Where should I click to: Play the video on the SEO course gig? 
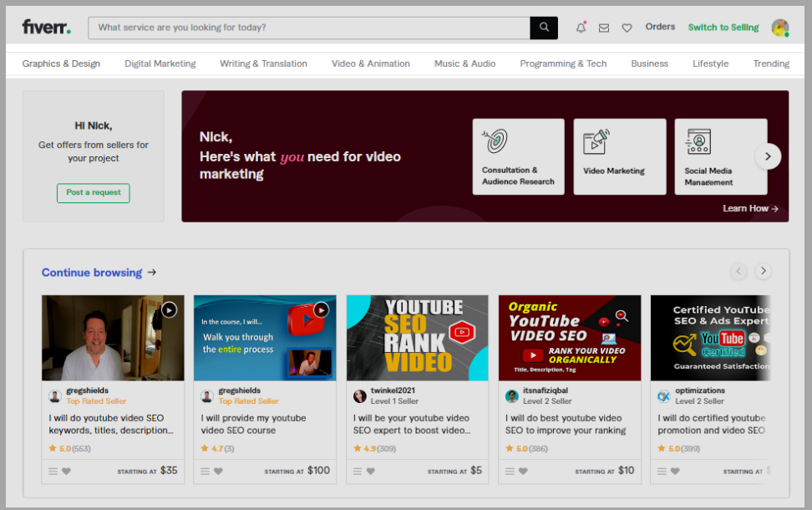(321, 310)
